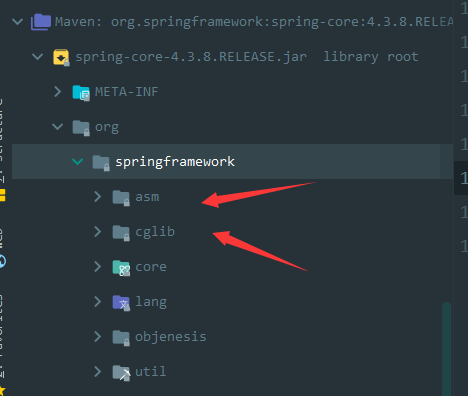
Task: Expand the asm package arrow
Action: pos(98,197)
